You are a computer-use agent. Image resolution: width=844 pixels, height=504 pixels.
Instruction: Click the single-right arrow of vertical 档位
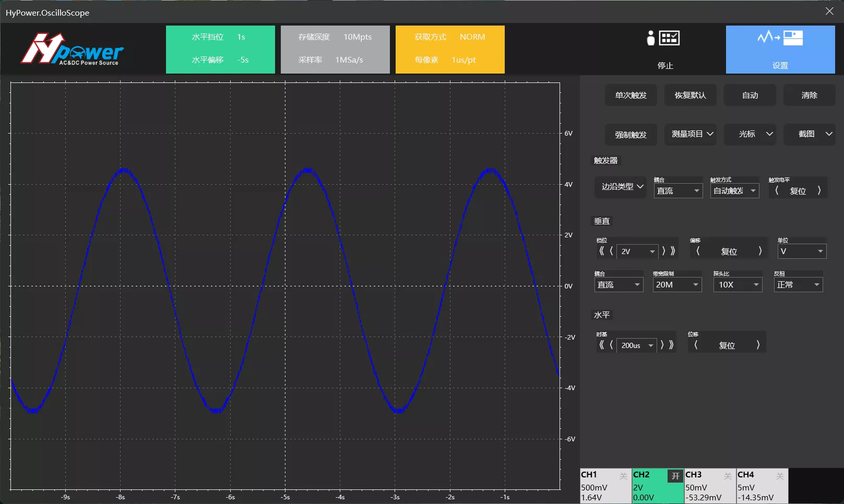coord(663,251)
